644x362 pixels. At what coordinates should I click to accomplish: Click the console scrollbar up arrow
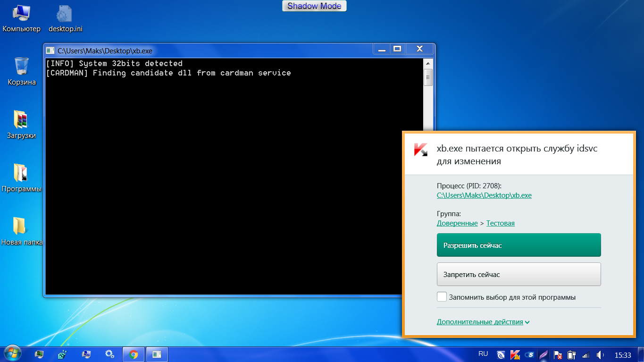(x=428, y=63)
